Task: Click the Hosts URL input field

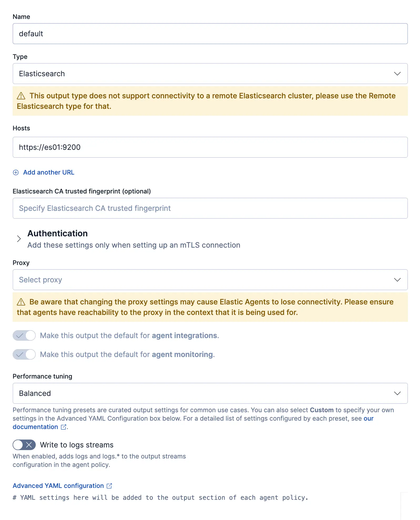Action: point(210,147)
